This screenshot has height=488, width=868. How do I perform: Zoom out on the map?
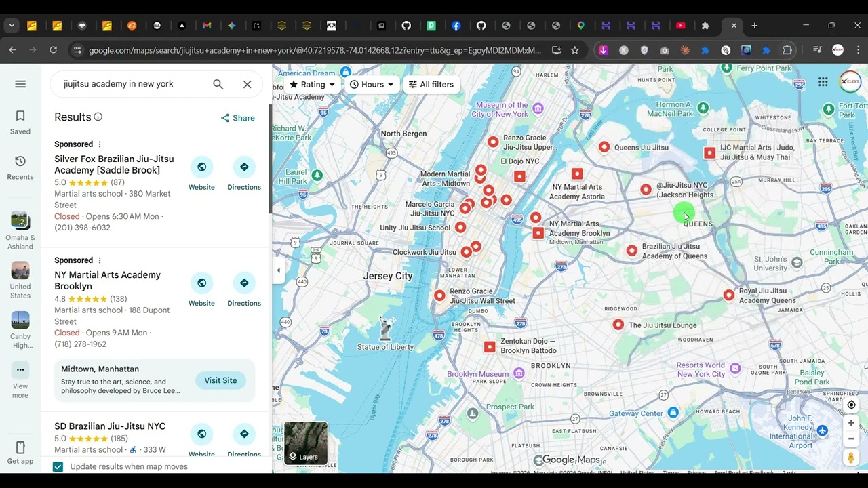click(x=851, y=439)
